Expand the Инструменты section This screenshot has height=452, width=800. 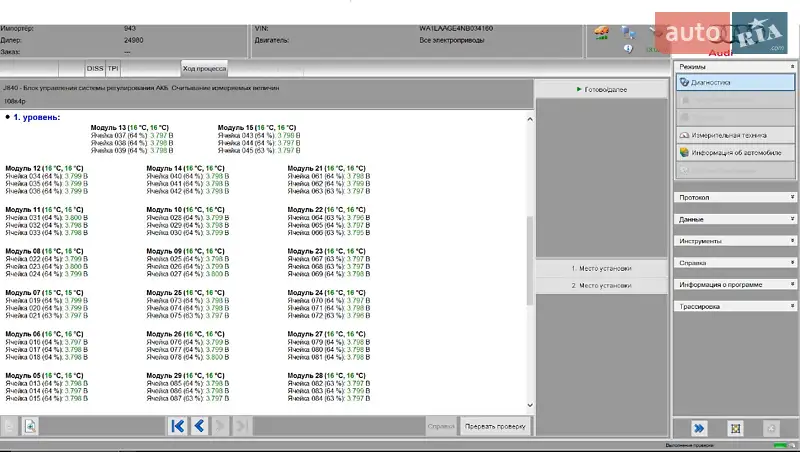(735, 241)
